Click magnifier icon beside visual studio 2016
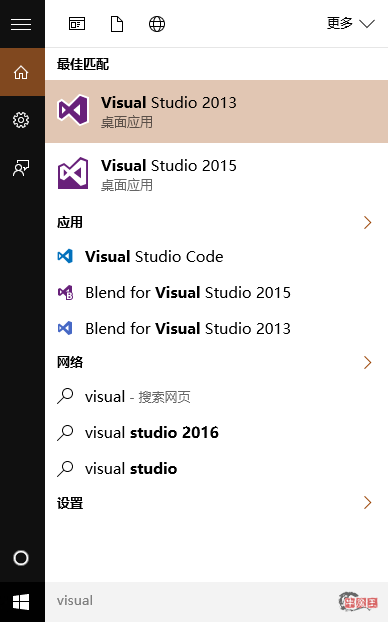Viewport: 388px width, 622px height. pyautogui.click(x=65, y=432)
